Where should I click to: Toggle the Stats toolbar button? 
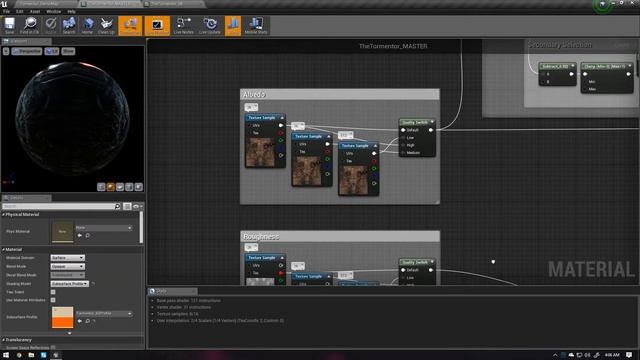click(233, 26)
